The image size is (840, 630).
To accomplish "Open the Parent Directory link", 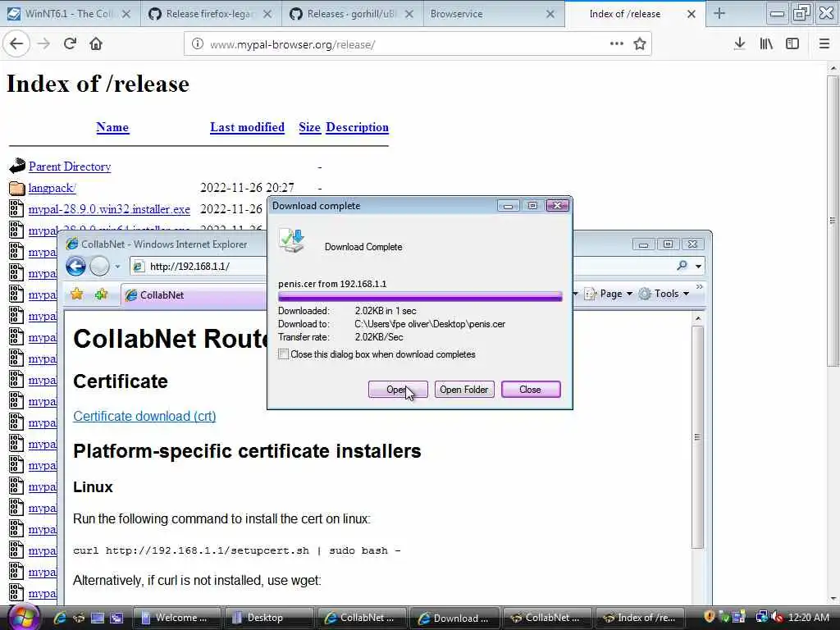I will 70,167.
